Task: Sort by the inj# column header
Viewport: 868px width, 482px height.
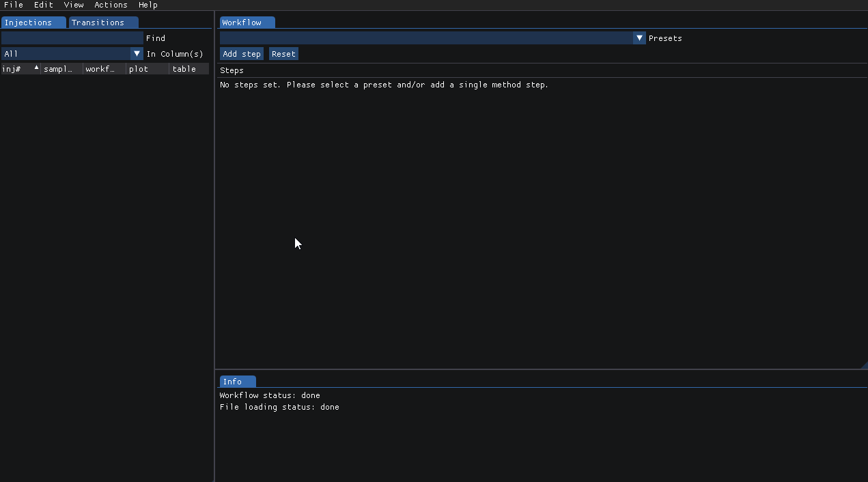Action: tap(20, 69)
